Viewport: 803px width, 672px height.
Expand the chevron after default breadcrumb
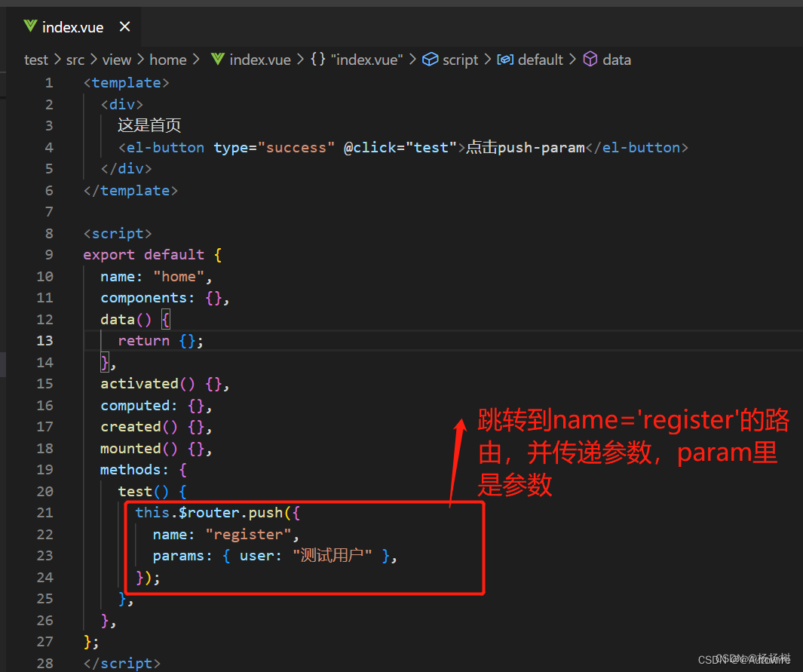click(572, 60)
